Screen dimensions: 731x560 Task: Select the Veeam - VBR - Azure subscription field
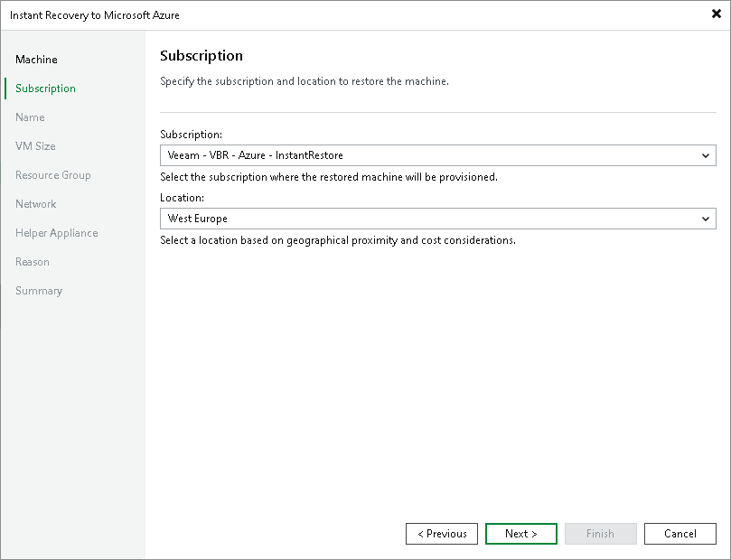point(407,154)
